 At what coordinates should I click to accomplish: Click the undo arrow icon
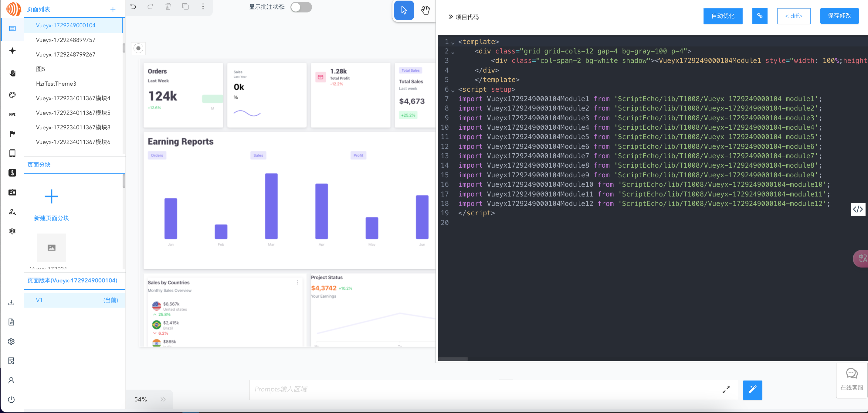133,6
